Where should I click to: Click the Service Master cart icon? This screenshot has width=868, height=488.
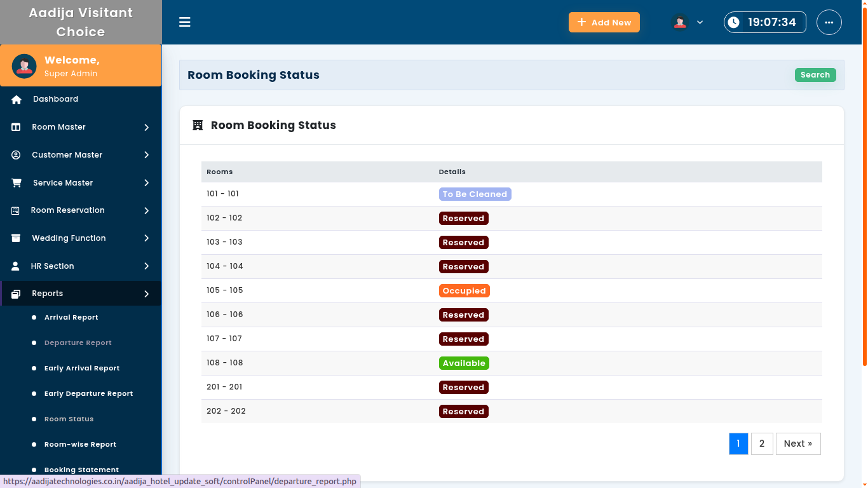coord(17,183)
